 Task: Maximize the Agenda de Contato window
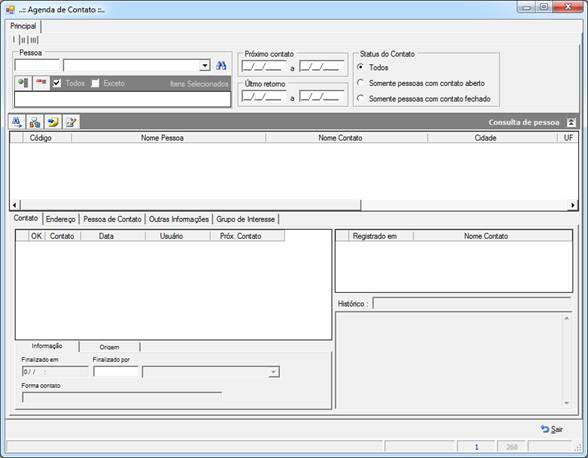tap(543, 7)
